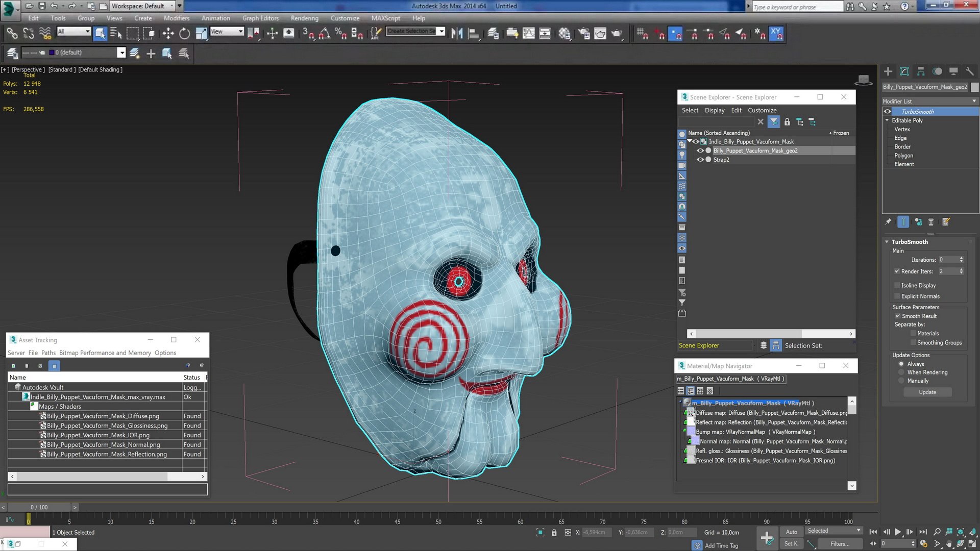Click the lock icon in Scene Explorer toolbar
Image resolution: width=980 pixels, height=551 pixels.
(x=787, y=122)
